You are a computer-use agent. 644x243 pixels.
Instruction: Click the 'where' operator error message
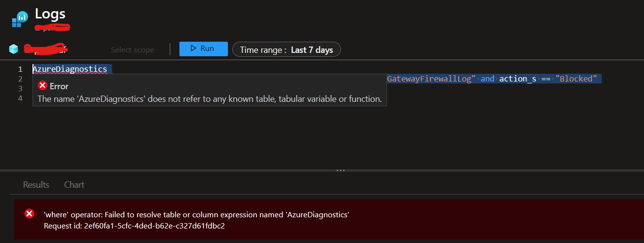click(196, 214)
